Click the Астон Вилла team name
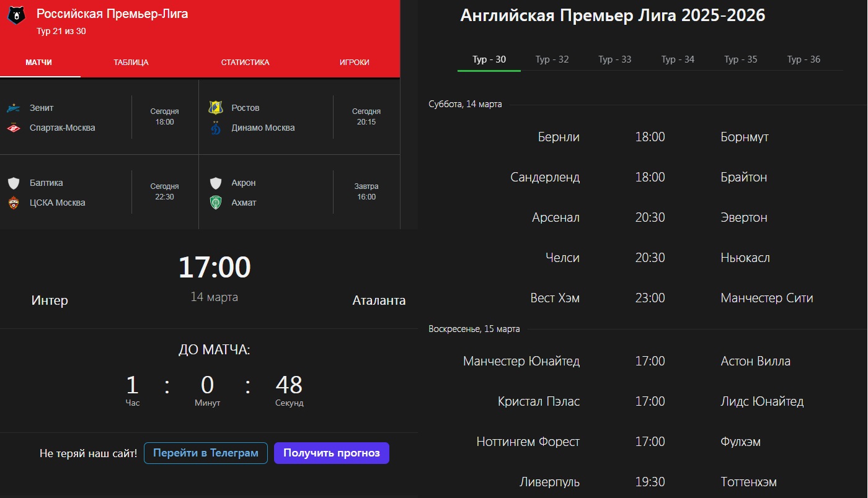This screenshot has width=868, height=498. (756, 361)
